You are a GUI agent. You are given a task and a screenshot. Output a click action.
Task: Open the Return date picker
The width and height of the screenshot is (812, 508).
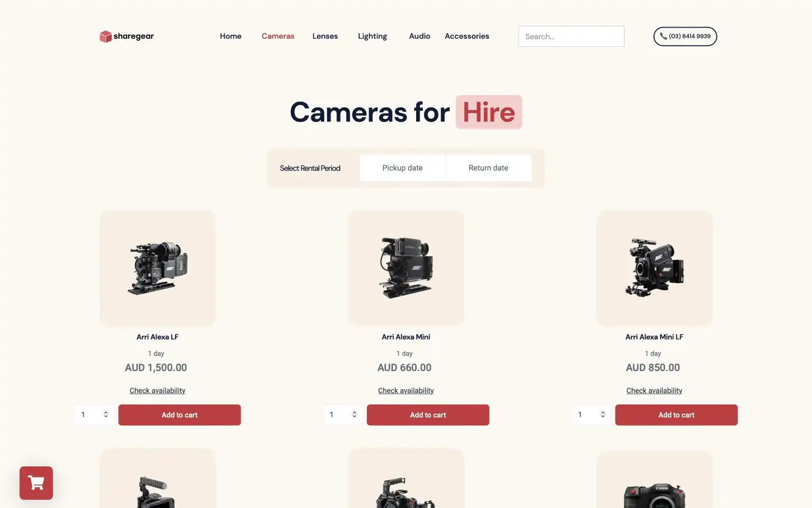[489, 168]
